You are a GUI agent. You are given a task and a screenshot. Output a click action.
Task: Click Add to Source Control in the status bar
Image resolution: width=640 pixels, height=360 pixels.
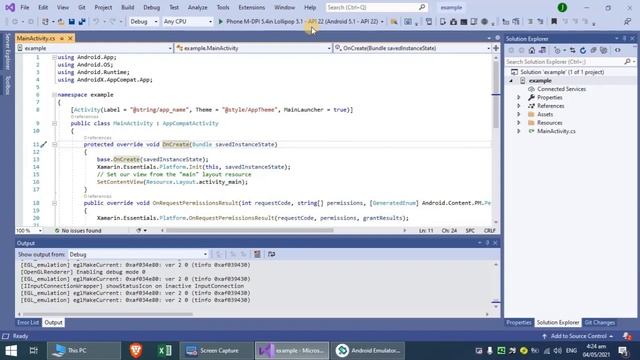click(578, 336)
